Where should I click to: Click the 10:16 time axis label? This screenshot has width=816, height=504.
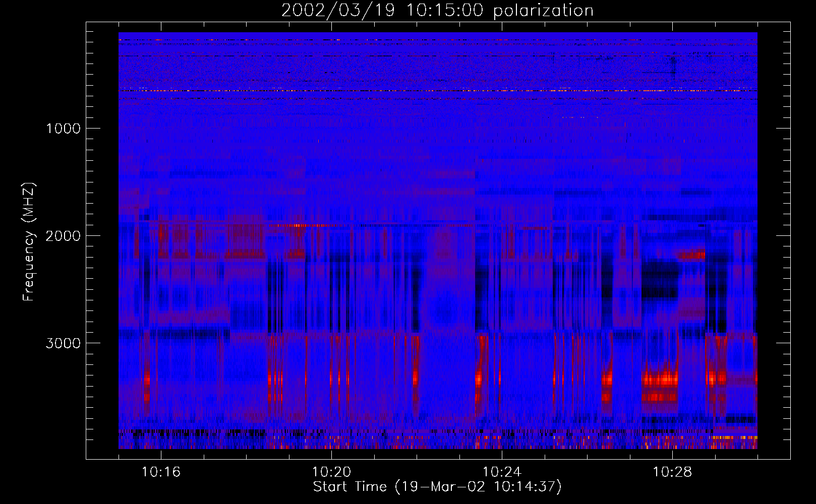161,472
